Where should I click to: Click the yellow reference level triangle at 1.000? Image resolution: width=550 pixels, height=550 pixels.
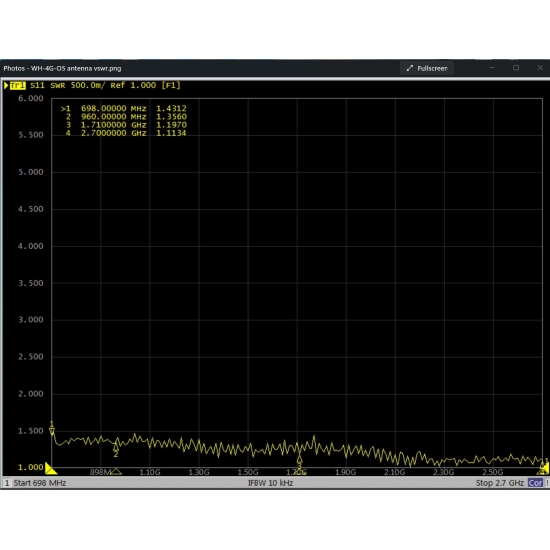click(51, 468)
